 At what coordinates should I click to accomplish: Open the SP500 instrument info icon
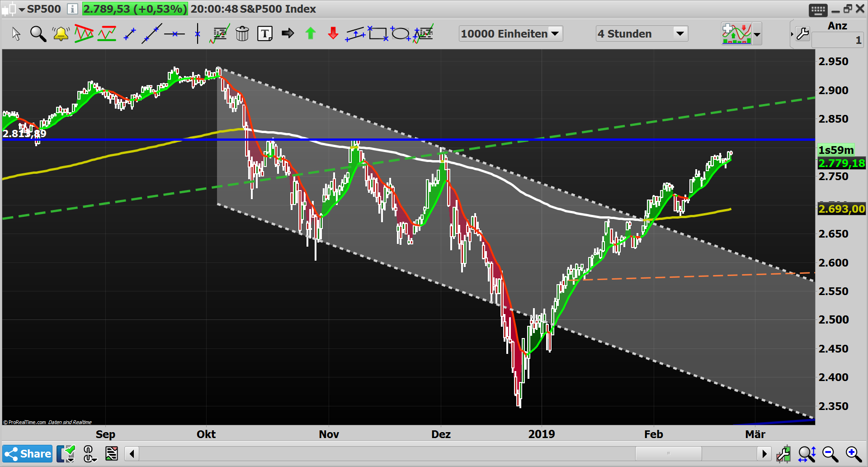pos(72,9)
